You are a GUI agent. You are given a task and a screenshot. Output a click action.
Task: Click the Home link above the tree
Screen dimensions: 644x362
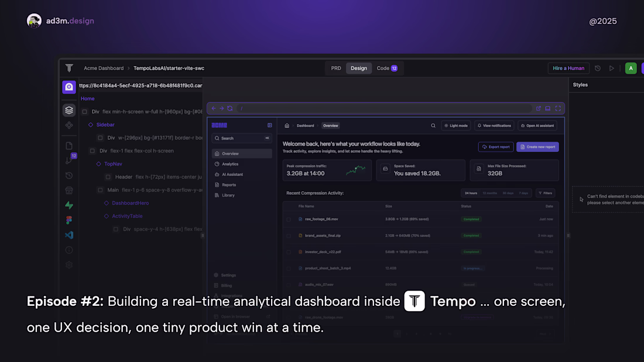click(x=87, y=98)
